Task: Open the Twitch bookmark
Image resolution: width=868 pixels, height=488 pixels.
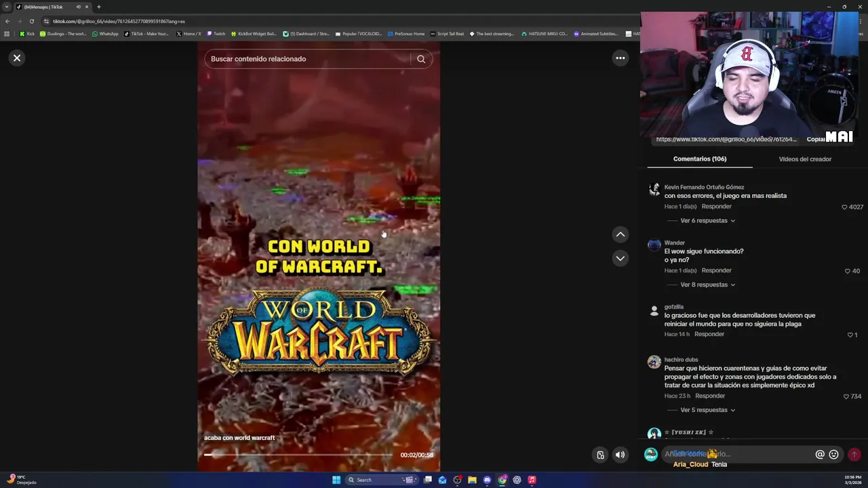Action: (x=216, y=34)
